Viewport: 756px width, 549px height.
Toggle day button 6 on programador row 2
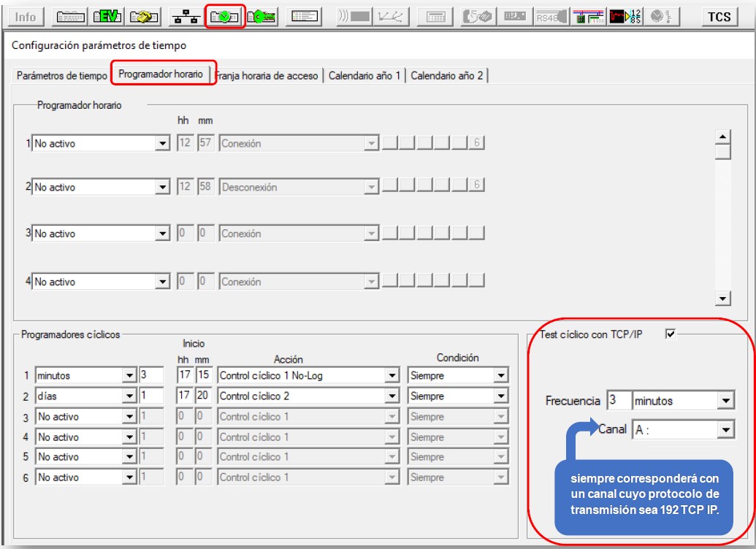pyautogui.click(x=476, y=185)
